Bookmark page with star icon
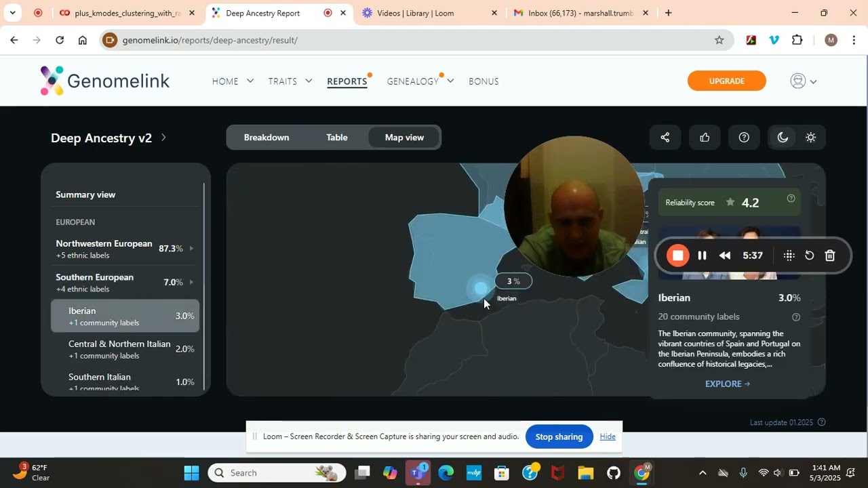Screen dimensions: 868x488 (719, 40)
